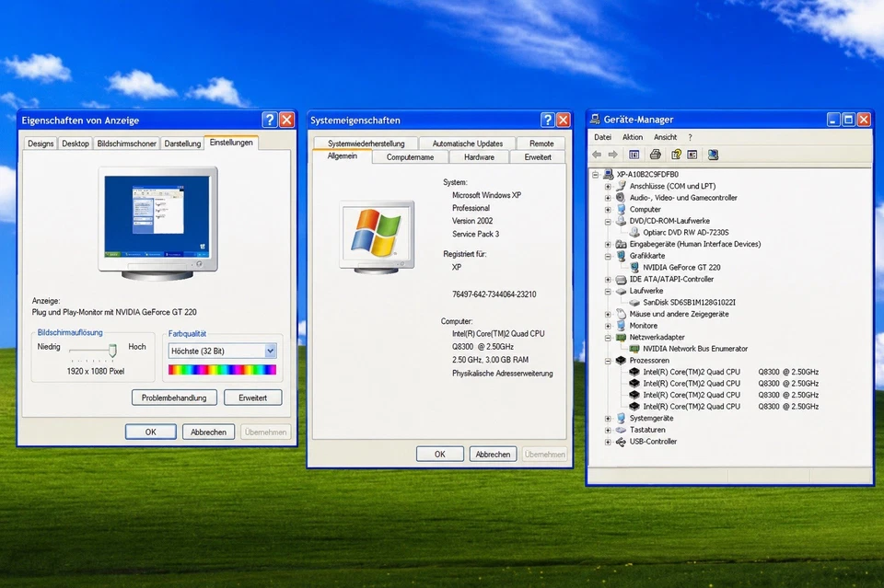Open the Datei menu in Geräte-Manager
The height and width of the screenshot is (588, 884).
point(602,137)
